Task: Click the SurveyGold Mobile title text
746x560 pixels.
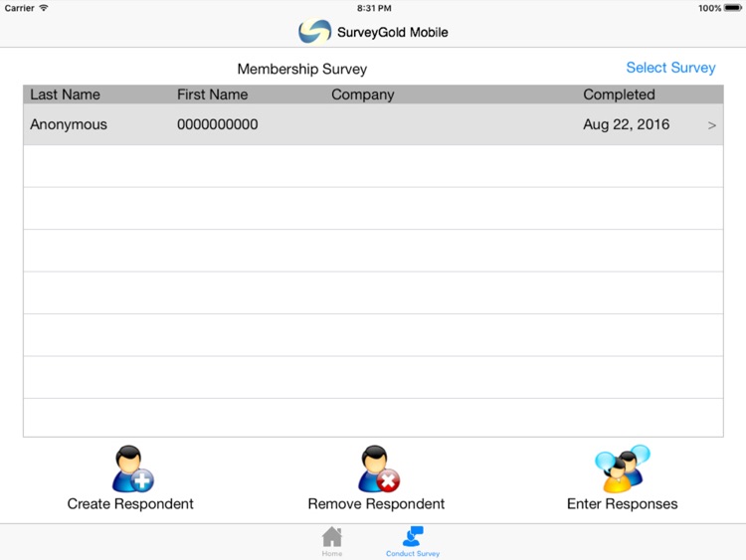Action: click(x=393, y=33)
